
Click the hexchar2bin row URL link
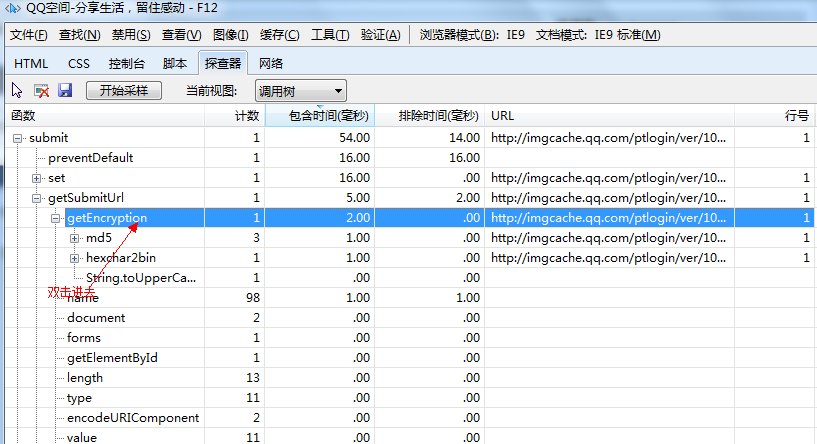pos(608,258)
